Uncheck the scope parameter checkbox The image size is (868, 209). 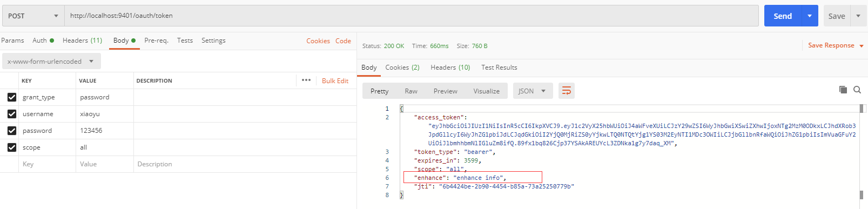[x=11, y=147]
